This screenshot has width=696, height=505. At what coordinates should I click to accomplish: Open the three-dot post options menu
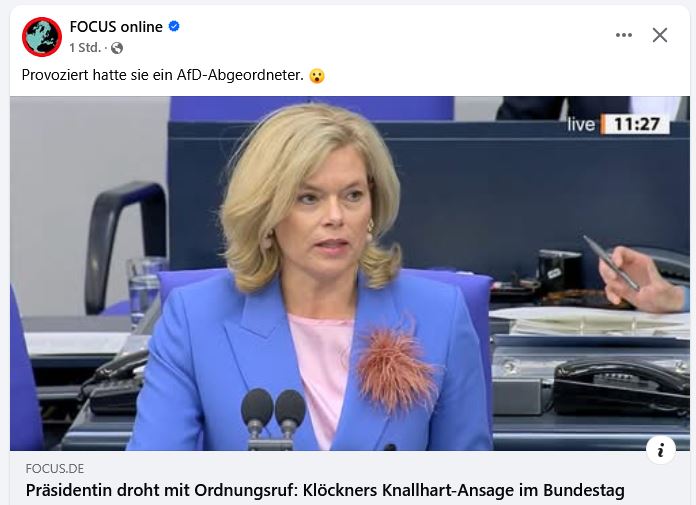pos(624,35)
